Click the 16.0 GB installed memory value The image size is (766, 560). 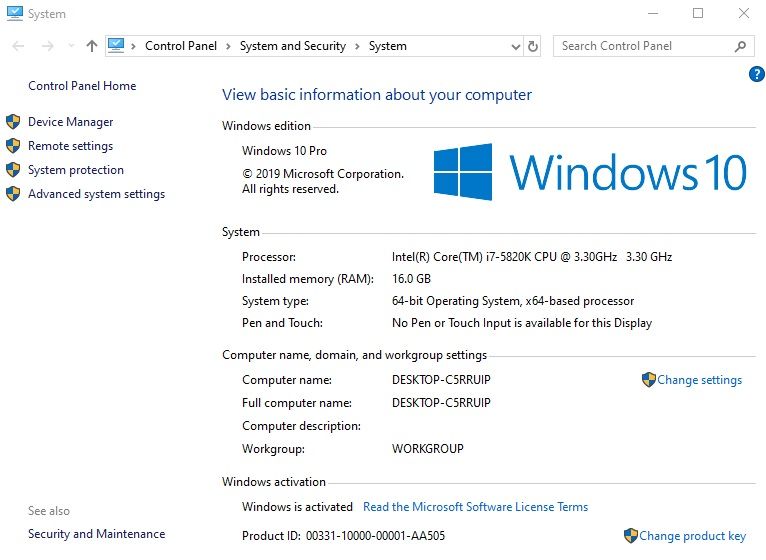411,279
